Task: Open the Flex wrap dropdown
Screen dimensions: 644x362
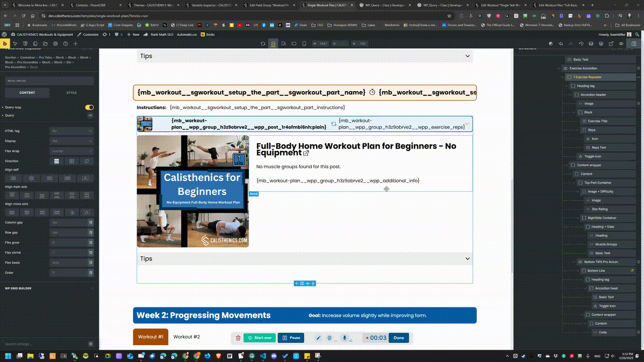Action: click(72, 151)
